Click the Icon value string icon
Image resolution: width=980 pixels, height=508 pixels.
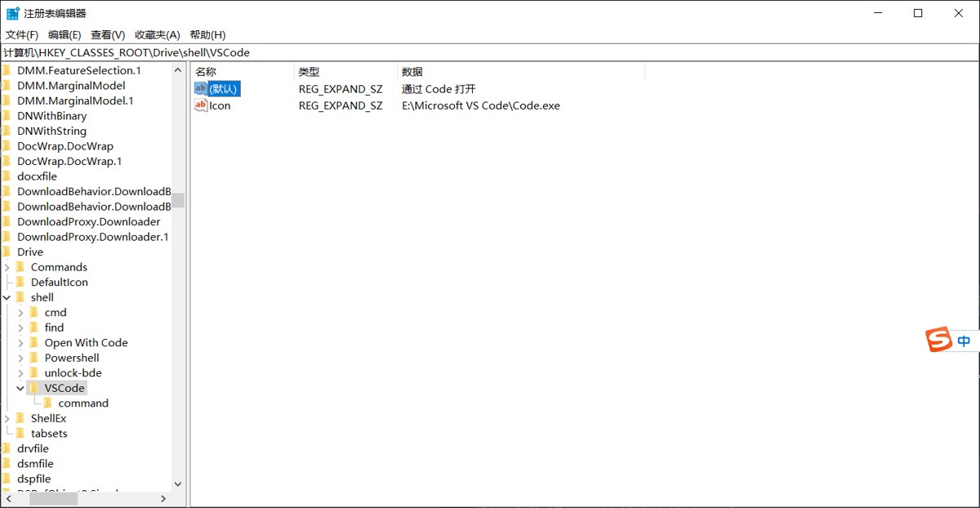pos(201,105)
